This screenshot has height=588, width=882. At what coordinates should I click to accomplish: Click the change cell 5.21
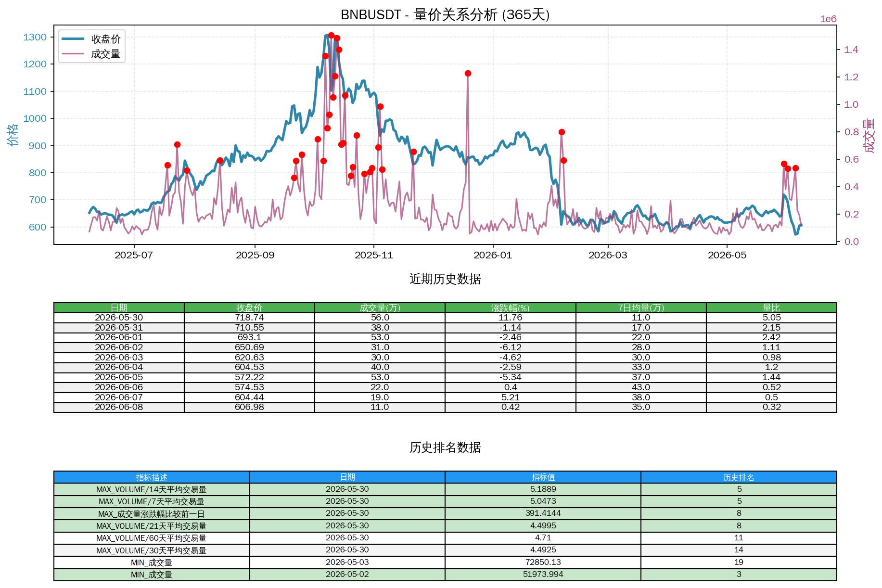511,397
